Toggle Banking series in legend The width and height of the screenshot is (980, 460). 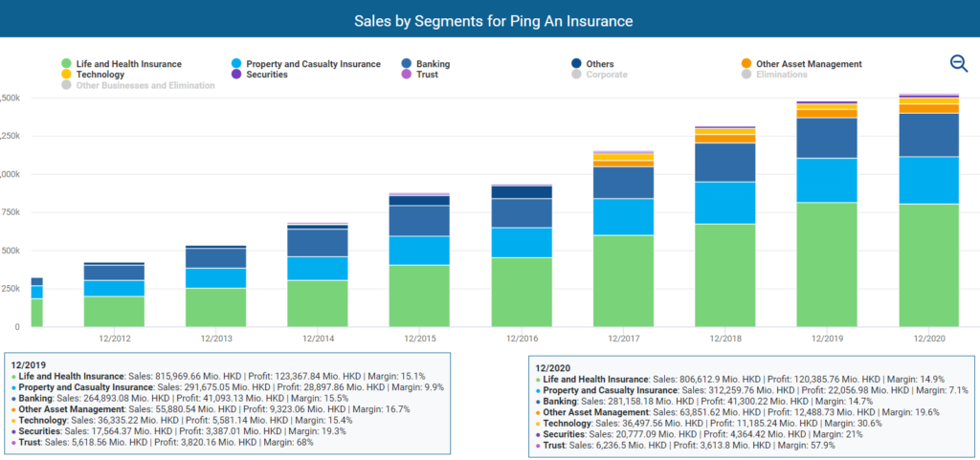425,64
